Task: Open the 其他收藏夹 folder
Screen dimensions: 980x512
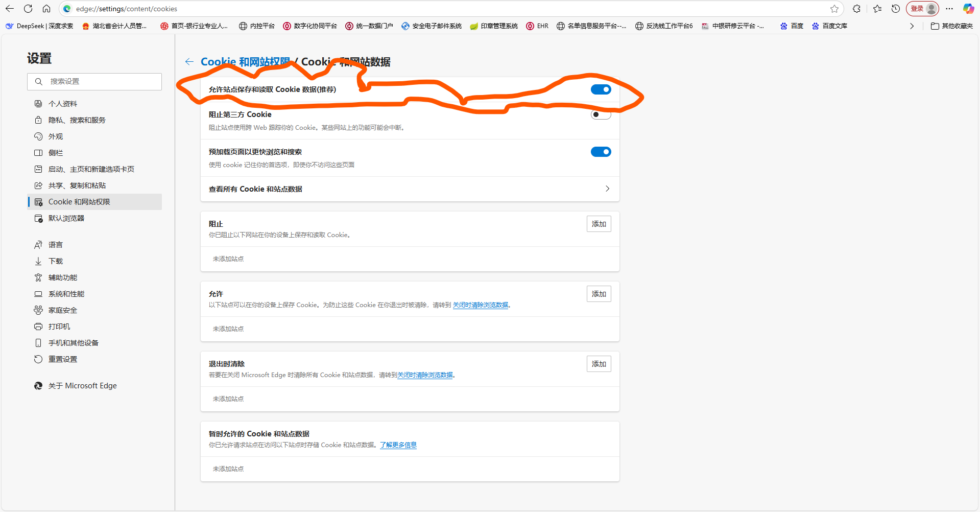Action: click(x=952, y=26)
